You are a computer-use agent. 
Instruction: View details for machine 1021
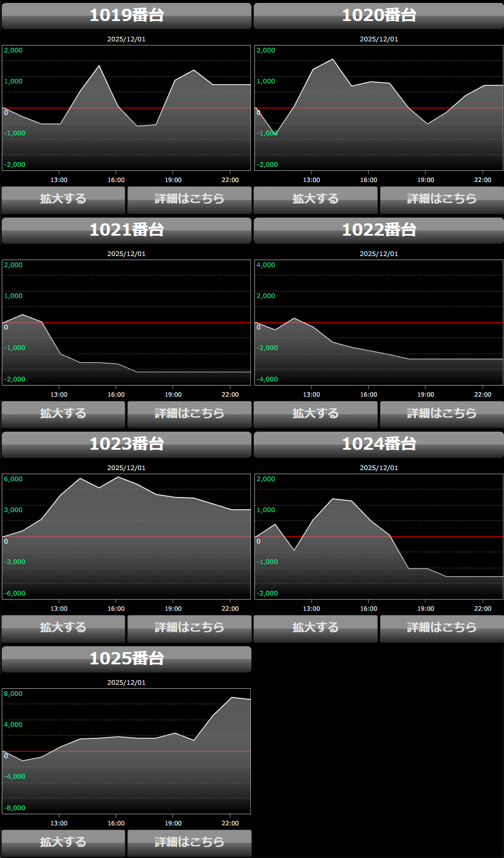[189, 414]
